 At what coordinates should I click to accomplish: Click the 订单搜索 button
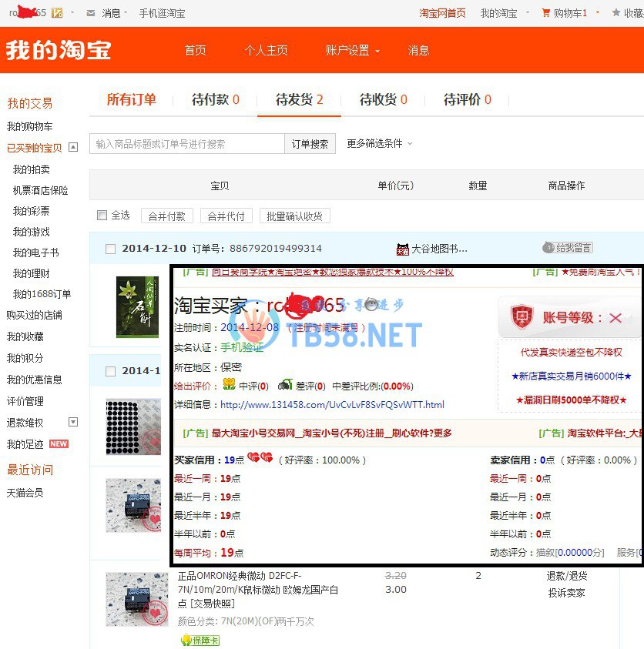click(310, 144)
